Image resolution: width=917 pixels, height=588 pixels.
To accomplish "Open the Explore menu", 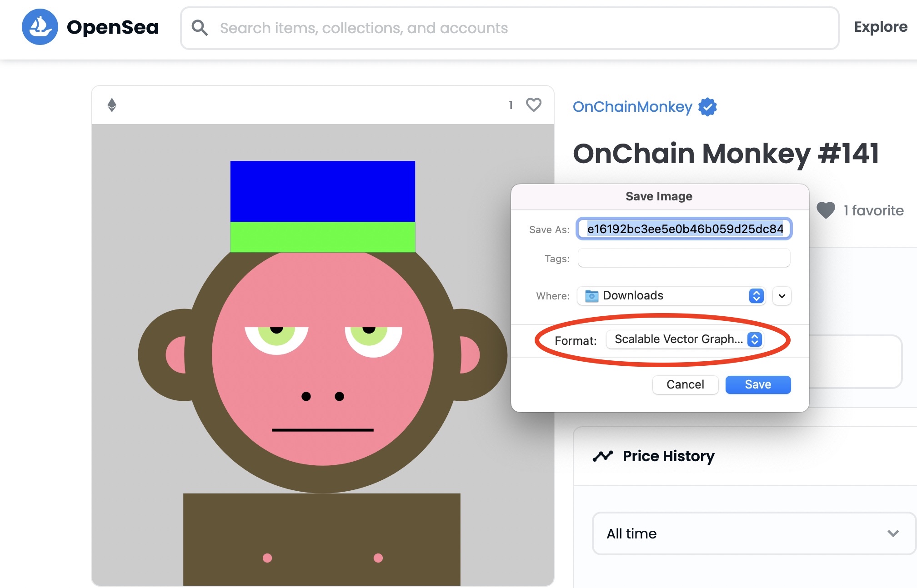I will tap(881, 27).
